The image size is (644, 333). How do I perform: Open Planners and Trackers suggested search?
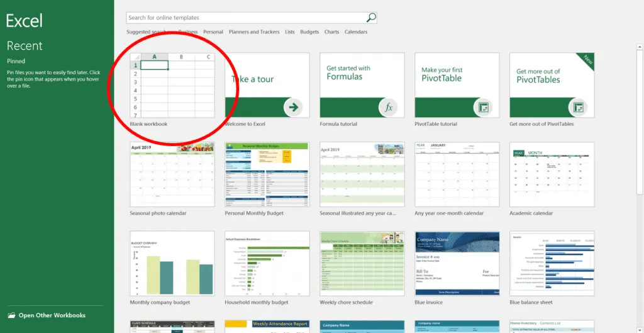[x=254, y=31]
